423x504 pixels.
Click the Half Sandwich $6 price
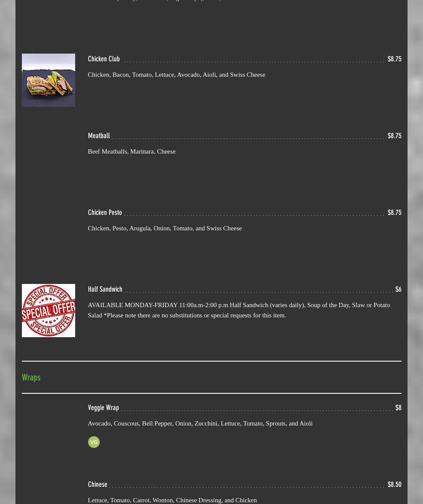click(398, 289)
